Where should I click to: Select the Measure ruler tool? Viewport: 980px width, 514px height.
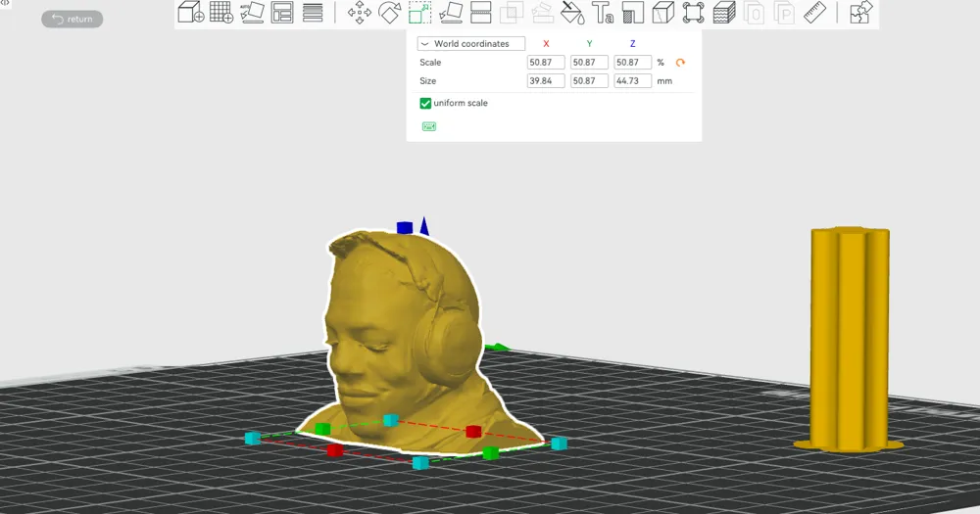pyautogui.click(x=815, y=12)
